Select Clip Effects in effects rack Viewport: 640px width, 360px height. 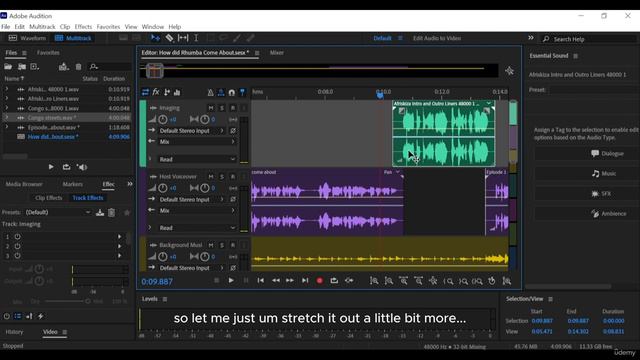click(x=49, y=198)
